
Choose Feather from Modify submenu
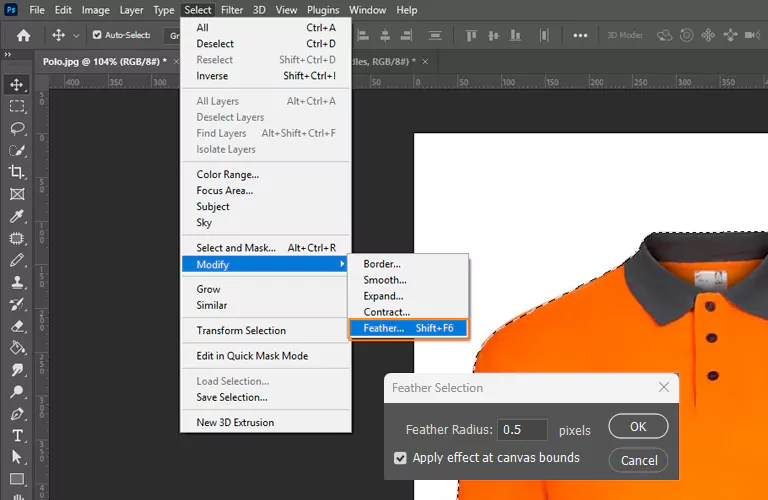[408, 328]
